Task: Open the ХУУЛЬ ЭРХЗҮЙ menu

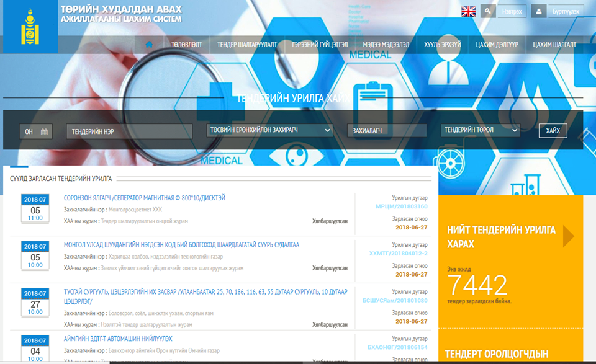Action: coord(442,45)
